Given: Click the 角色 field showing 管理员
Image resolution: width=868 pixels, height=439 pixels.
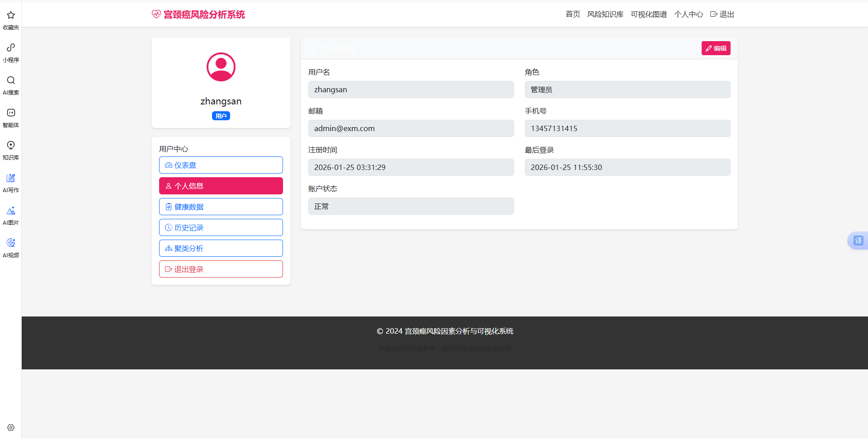Looking at the screenshot, I should 627,90.
